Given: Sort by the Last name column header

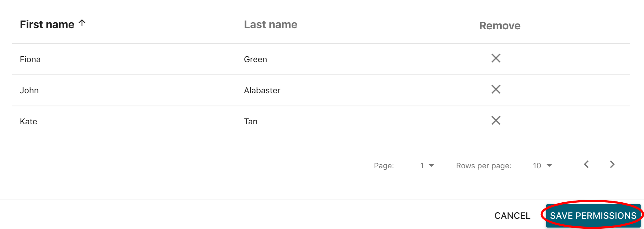Looking at the screenshot, I should click(271, 25).
